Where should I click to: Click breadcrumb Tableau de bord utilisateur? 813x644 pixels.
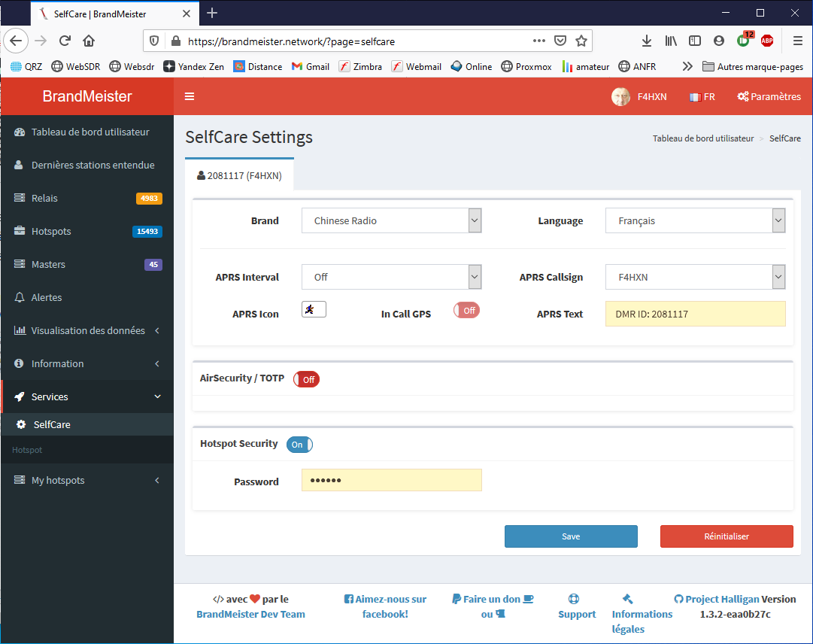[703, 138]
